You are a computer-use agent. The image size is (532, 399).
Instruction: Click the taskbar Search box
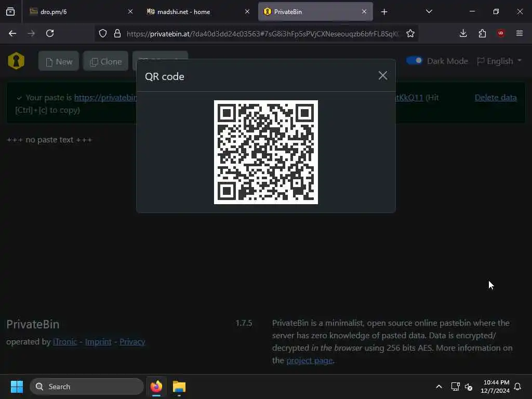click(87, 387)
